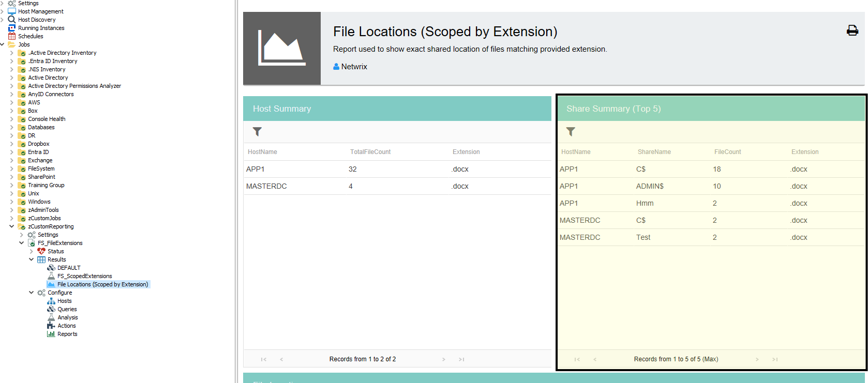The image size is (868, 383).
Task: Click the Host Summary filter funnel icon
Action: pos(257,132)
